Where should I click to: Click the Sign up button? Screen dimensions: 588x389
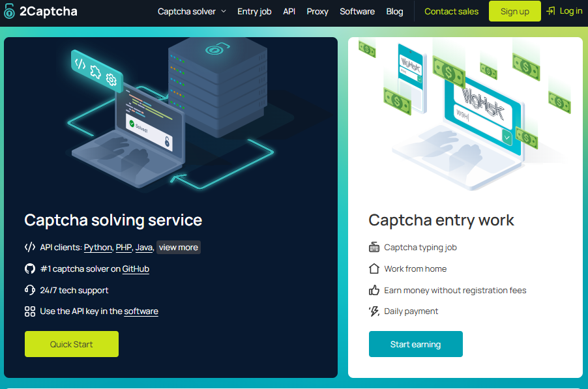point(514,11)
